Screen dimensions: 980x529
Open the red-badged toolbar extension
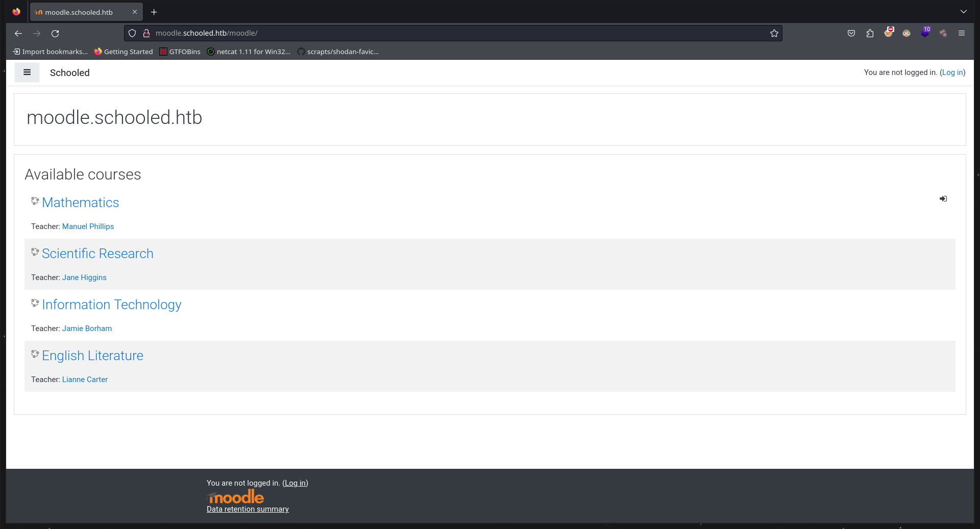pyautogui.click(x=889, y=33)
